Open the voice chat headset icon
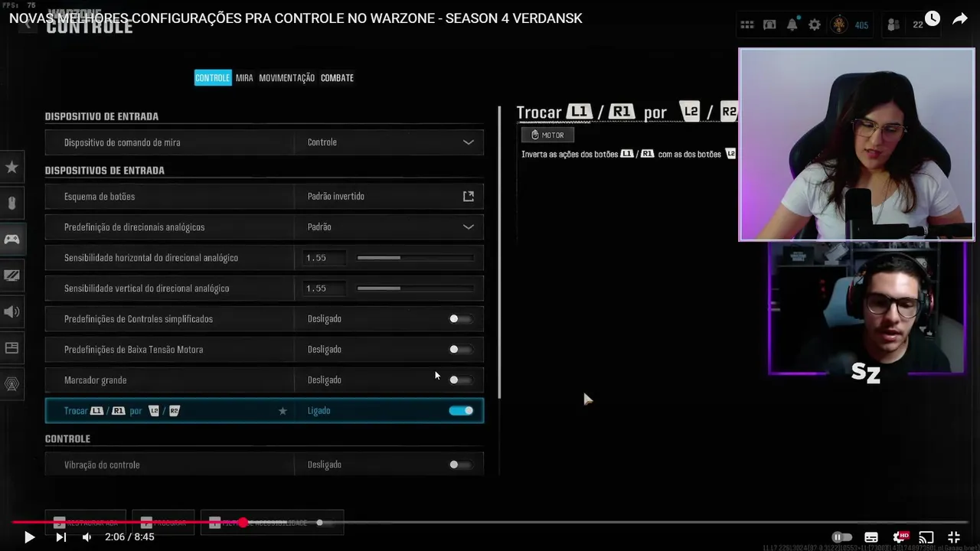This screenshot has width=980, height=551. tap(769, 25)
